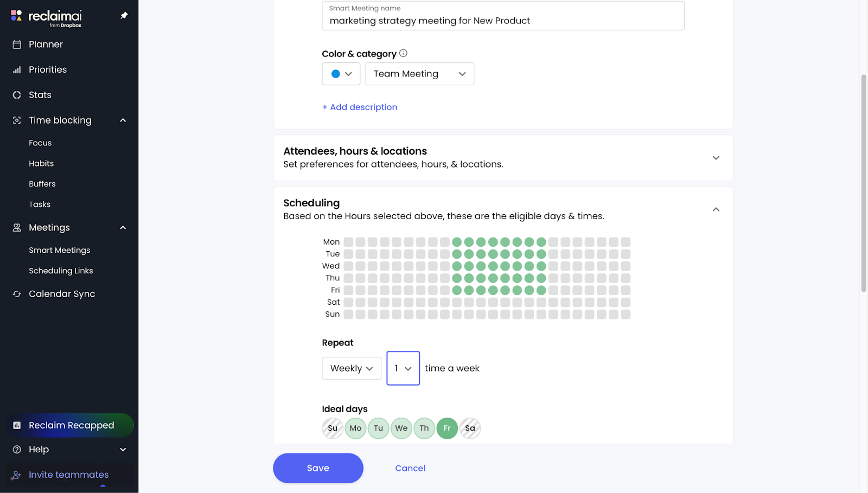Toggle Friday in Ideal days

coord(447,428)
